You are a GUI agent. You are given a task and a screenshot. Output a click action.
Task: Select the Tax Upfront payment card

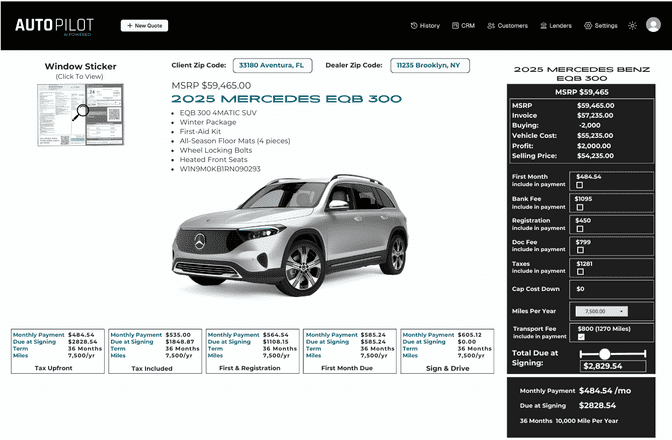tap(58, 351)
